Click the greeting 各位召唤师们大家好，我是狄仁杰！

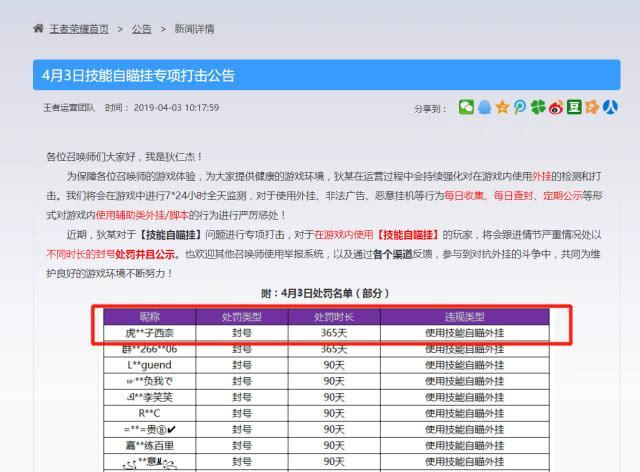(x=124, y=157)
